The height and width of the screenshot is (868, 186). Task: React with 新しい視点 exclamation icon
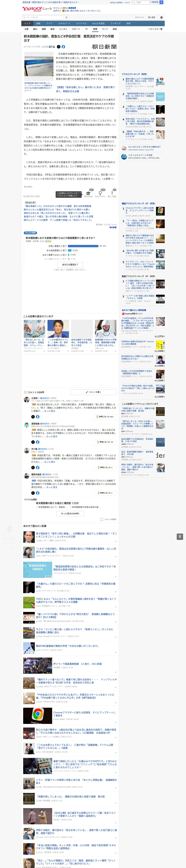pos(112,193)
